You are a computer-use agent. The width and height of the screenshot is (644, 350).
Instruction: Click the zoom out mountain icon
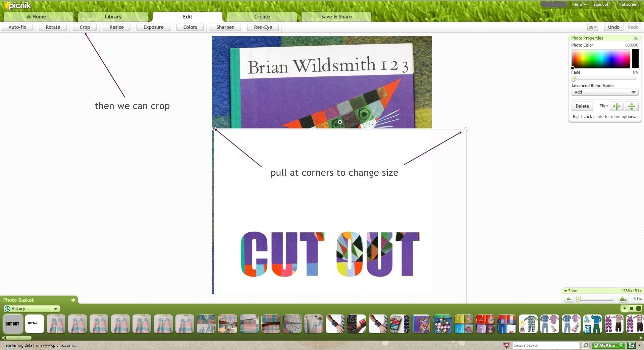[569, 299]
